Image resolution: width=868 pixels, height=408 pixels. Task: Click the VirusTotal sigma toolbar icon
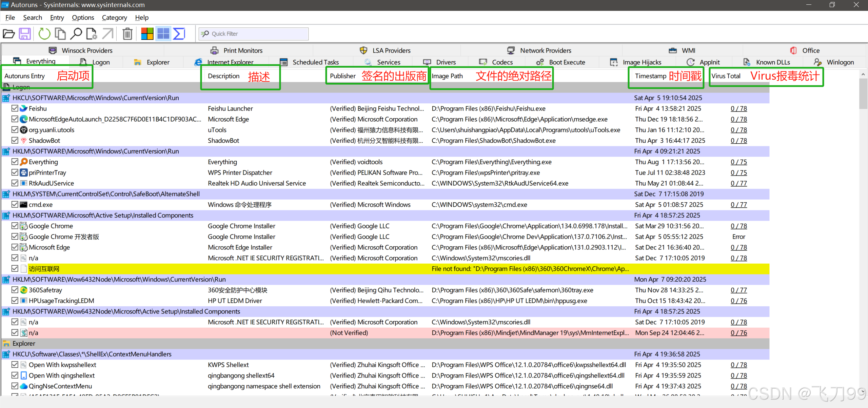tap(179, 34)
